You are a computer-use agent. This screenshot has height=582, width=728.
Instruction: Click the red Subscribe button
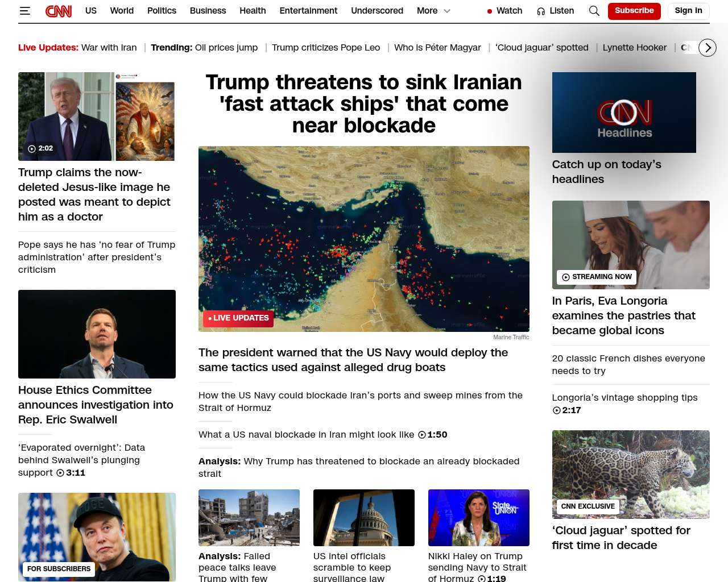(634, 11)
